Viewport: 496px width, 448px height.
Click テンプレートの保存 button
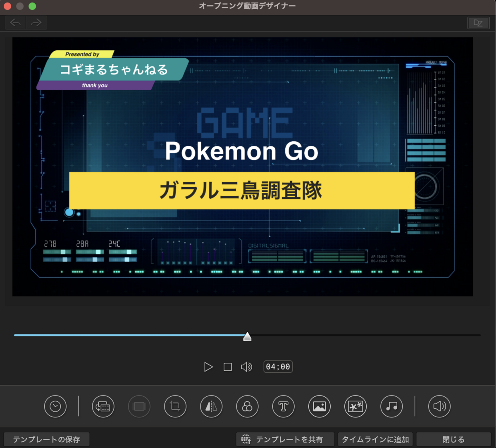[x=46, y=439]
